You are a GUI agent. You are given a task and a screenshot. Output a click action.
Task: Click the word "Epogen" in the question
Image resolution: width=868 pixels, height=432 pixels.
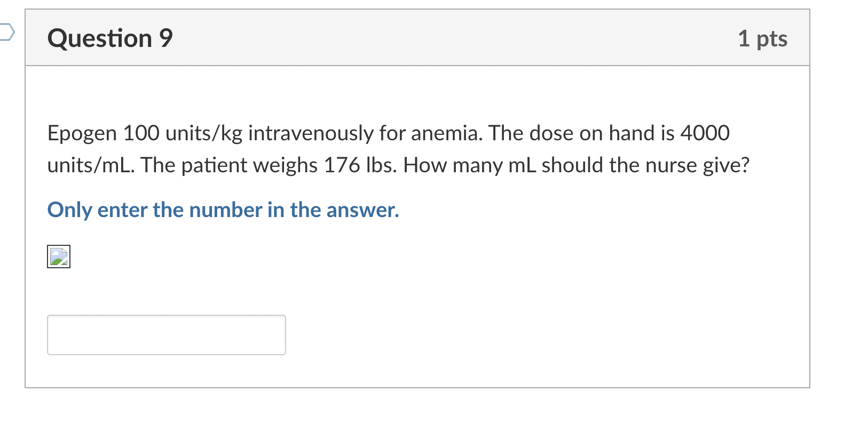point(82,133)
